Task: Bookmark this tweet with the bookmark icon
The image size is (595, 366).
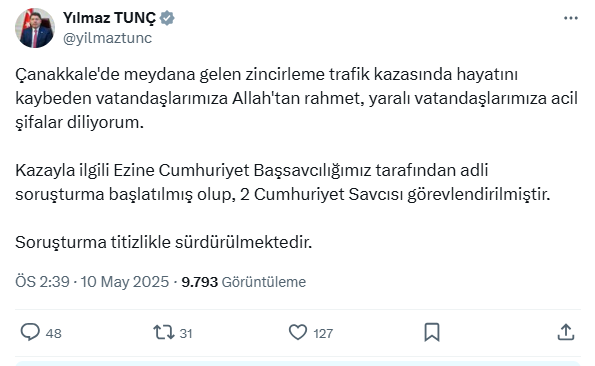Action: pos(432,332)
